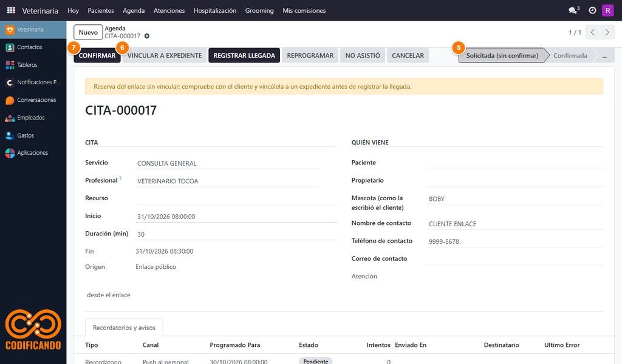Open the Recurso dropdown field
This screenshot has height=364, width=622.
[236, 198]
